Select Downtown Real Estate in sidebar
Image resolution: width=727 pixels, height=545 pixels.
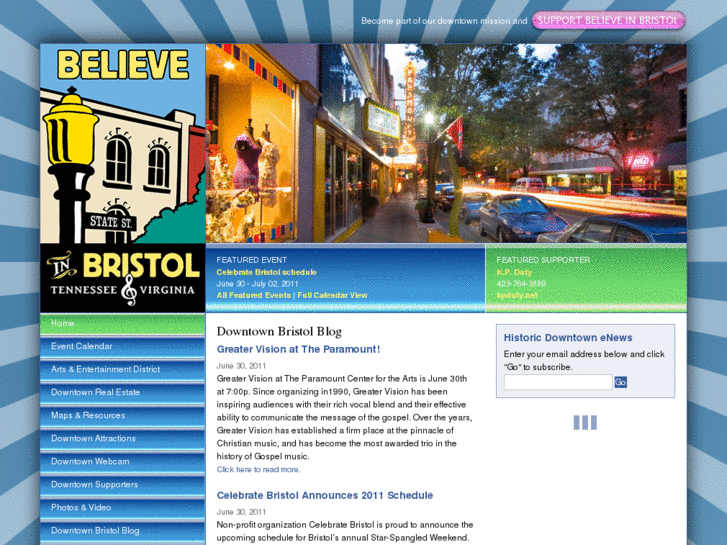123,392
